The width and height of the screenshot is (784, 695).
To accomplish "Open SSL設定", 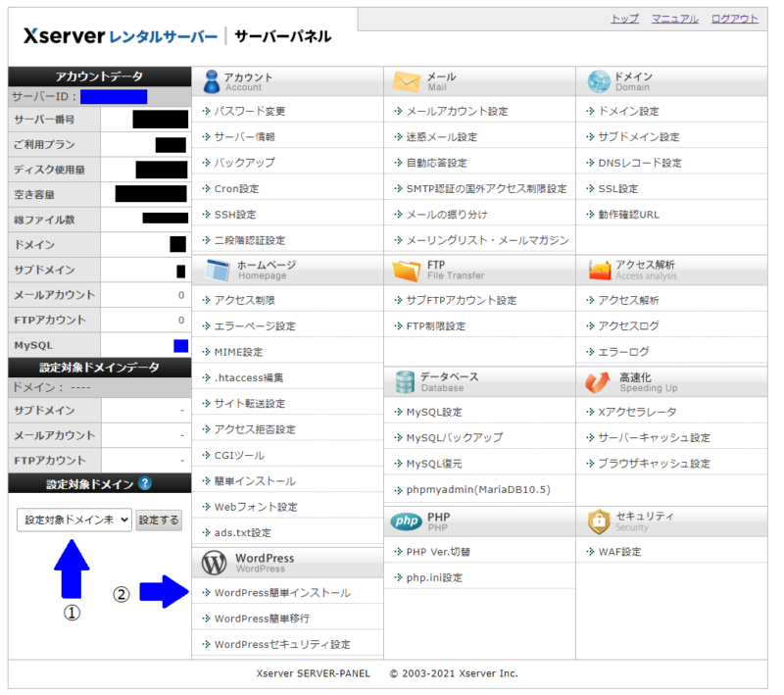I will (x=618, y=188).
